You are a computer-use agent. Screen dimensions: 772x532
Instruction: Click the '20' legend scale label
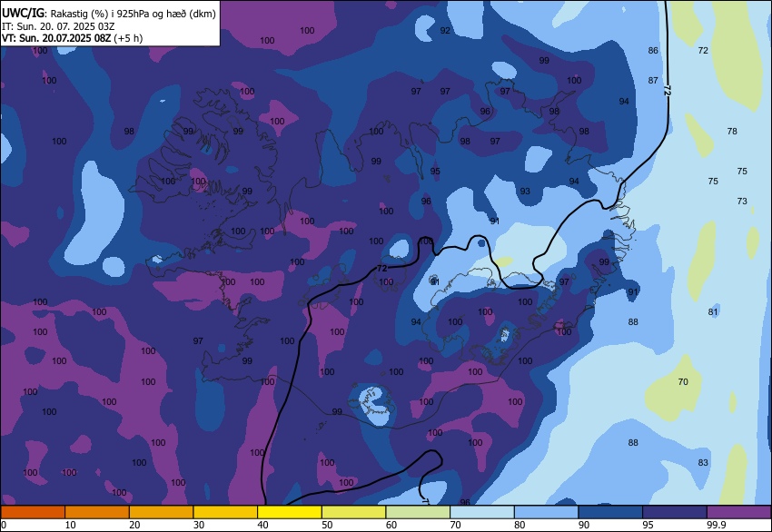pyautogui.click(x=134, y=525)
